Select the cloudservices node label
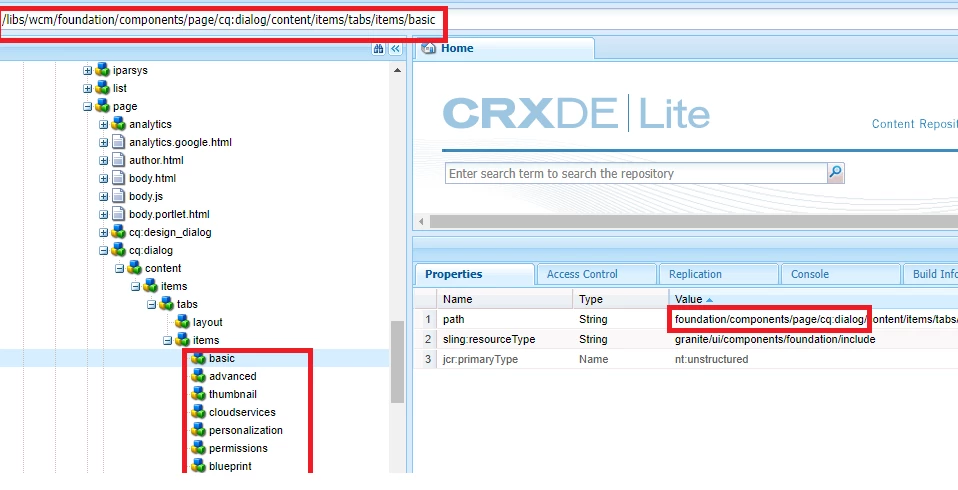958x490 pixels. [x=242, y=412]
